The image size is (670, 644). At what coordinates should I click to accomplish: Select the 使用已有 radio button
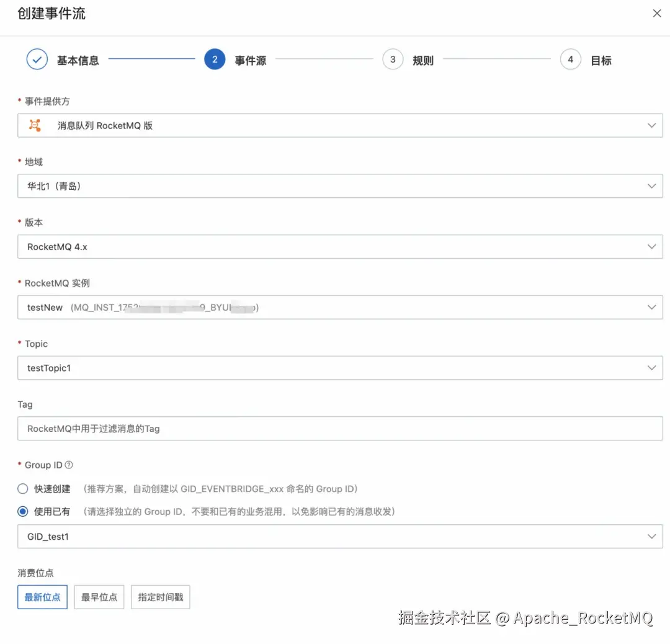23,511
